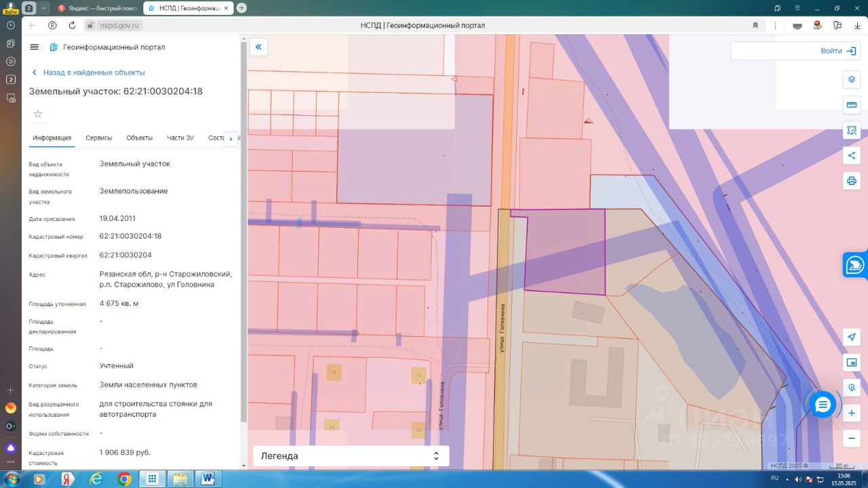Open the Yandex home button in toolbar

point(52,25)
